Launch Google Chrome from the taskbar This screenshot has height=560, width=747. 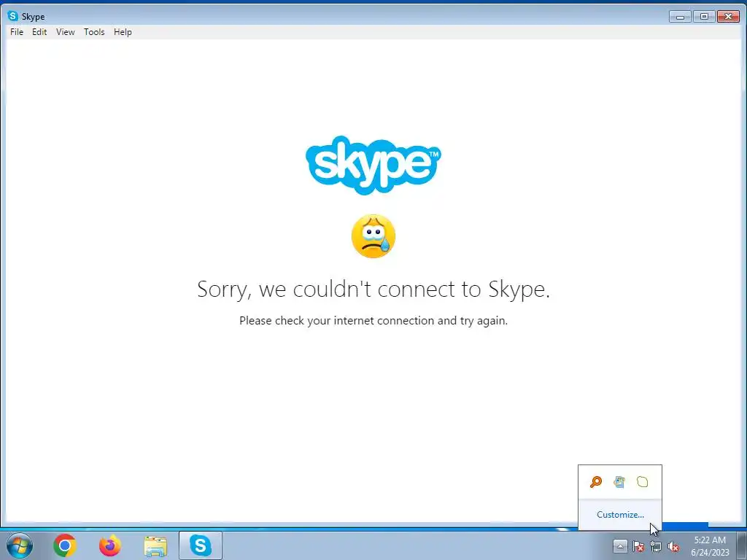point(65,545)
